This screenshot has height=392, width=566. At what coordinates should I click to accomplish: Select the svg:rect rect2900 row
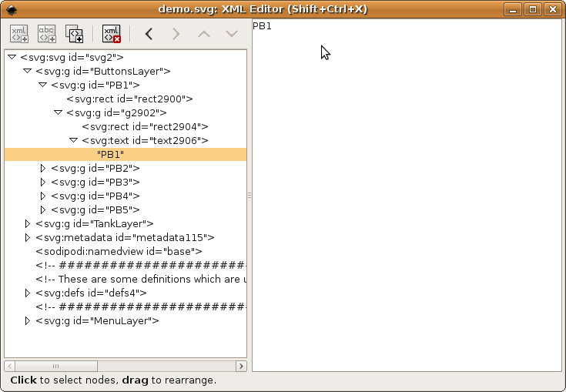[x=126, y=99]
